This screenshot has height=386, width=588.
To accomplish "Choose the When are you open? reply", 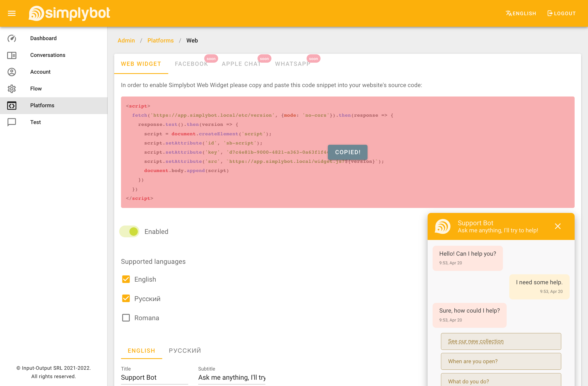I will point(501,361).
